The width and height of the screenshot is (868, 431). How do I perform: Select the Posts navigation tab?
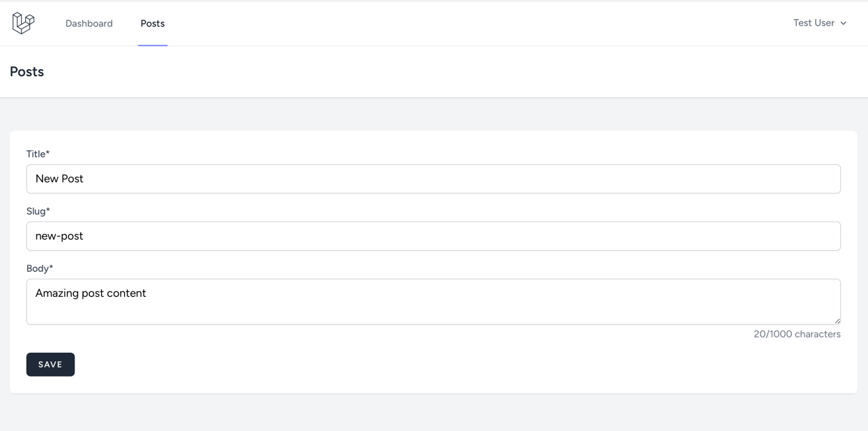coord(152,24)
